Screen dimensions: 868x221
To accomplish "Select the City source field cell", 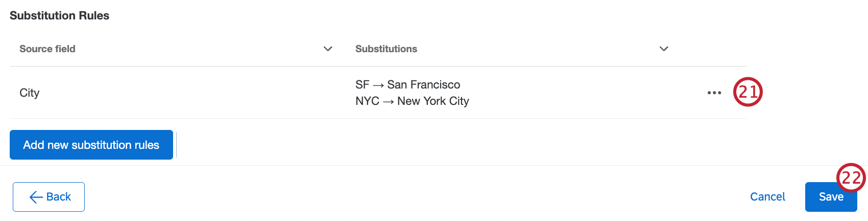I will (30, 93).
